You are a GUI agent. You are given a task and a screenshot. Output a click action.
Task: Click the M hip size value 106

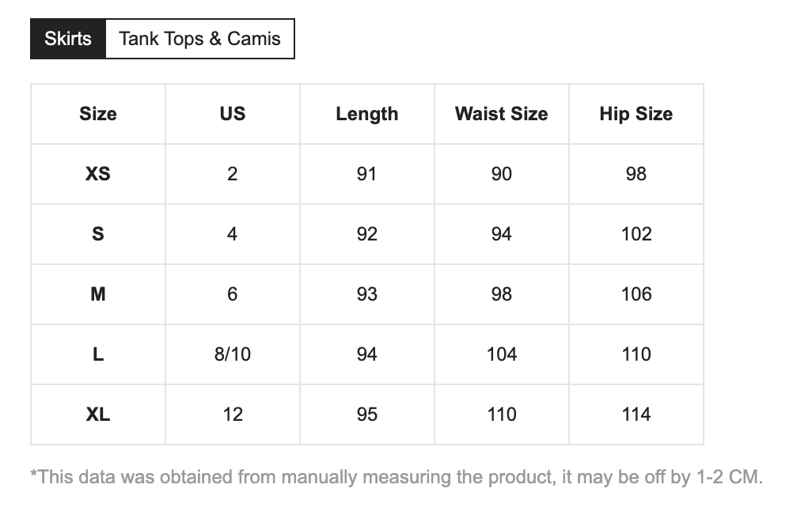pyautogui.click(x=636, y=294)
